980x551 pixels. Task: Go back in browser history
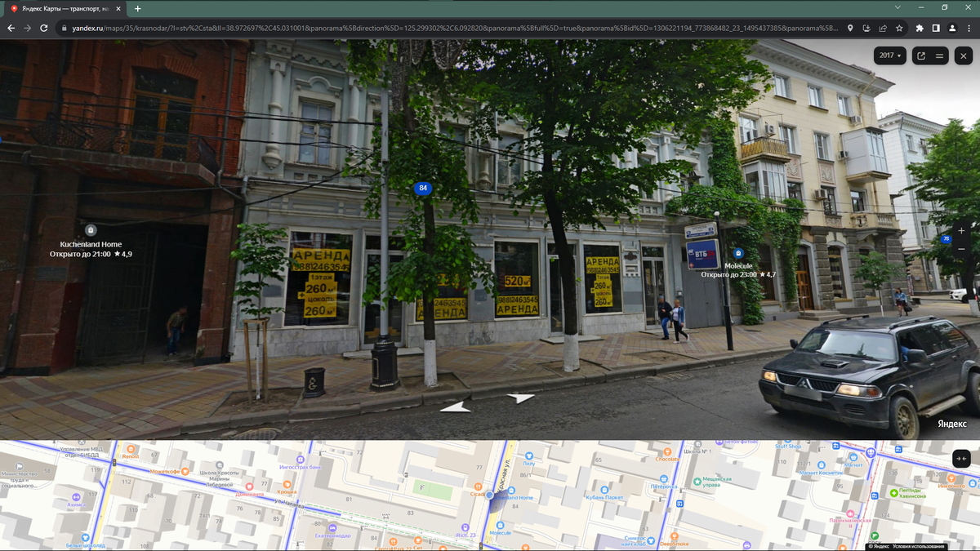tap(11, 28)
